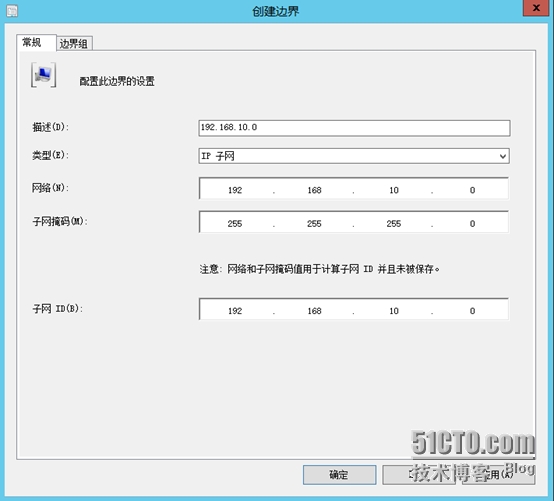This screenshot has width=554, height=501.
Task: Click the third 255 octet of 子网掩码
Action: click(394, 224)
